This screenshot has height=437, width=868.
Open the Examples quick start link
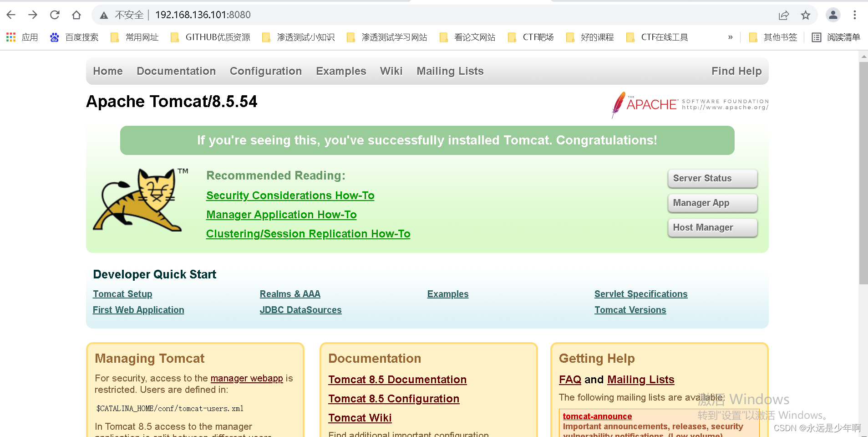[448, 294]
